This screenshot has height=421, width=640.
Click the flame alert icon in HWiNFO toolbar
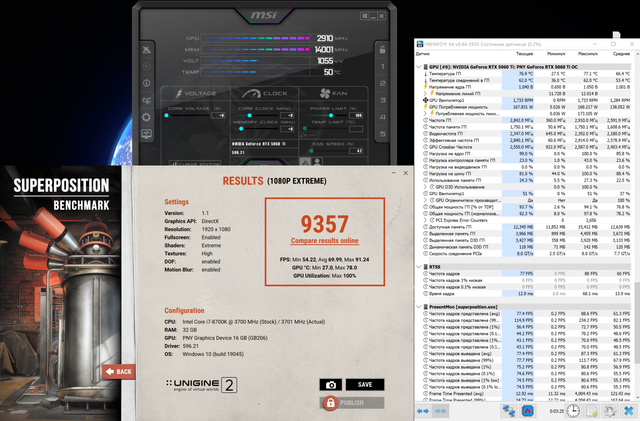click(x=529, y=410)
